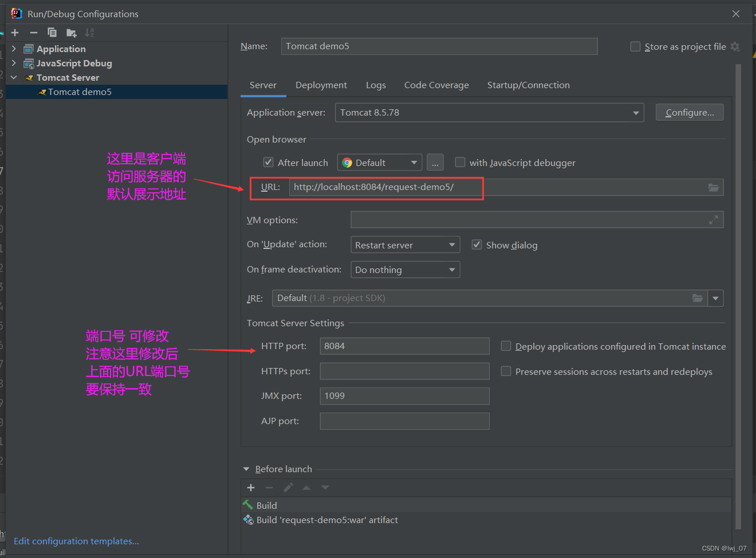Open On 'Update' action Restart server dropdown

point(405,245)
